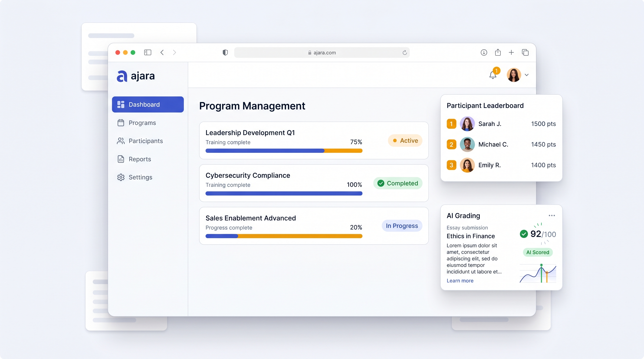Click the 75% progress value
Image resolution: width=644 pixels, height=359 pixels.
tap(356, 142)
